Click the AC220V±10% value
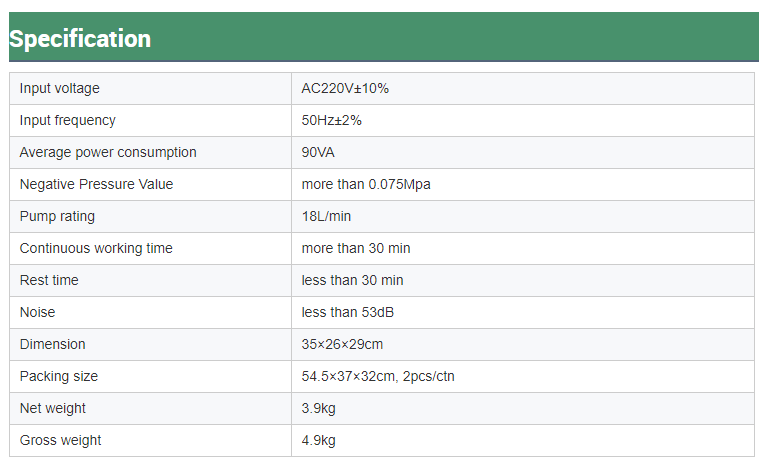Screen dimensions: 770x464 click(345, 88)
